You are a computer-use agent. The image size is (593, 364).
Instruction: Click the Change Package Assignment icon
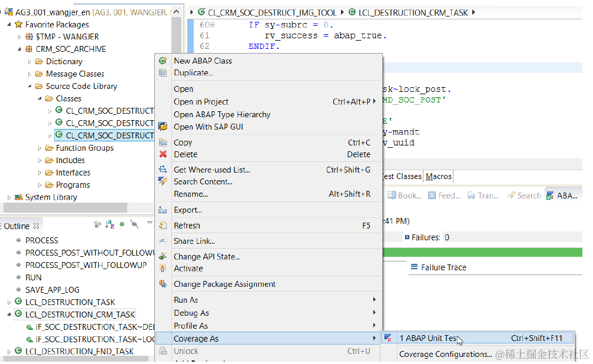pyautogui.click(x=163, y=284)
